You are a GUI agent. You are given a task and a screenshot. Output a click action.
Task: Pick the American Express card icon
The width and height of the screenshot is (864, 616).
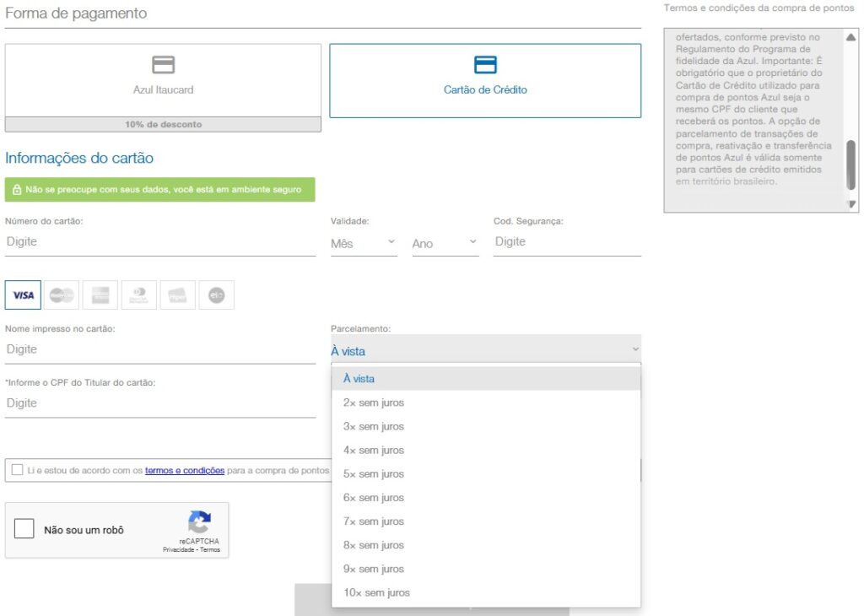(100, 295)
